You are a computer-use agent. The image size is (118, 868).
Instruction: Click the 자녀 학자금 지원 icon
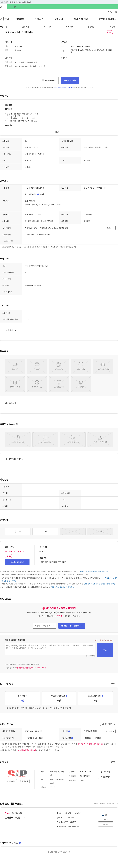point(103,367)
